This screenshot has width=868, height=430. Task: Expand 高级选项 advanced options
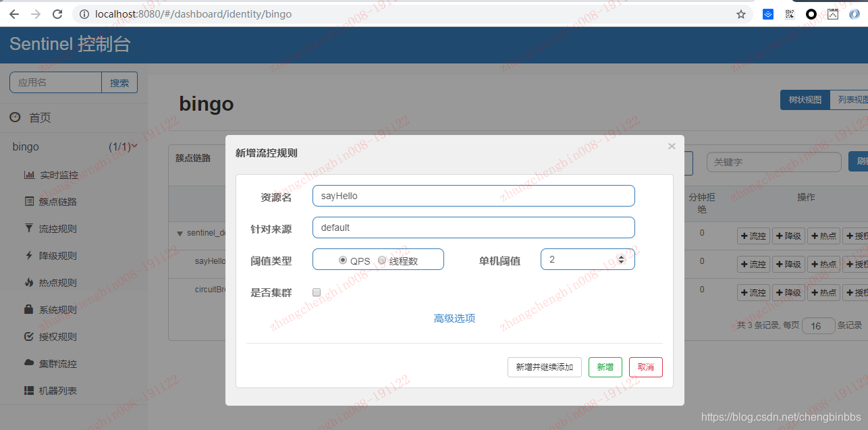tap(454, 319)
